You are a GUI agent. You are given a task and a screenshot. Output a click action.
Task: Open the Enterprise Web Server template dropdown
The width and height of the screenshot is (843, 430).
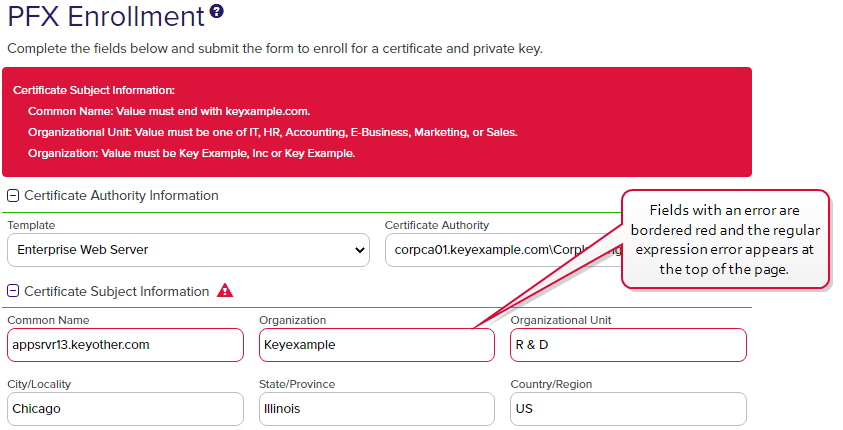click(188, 250)
